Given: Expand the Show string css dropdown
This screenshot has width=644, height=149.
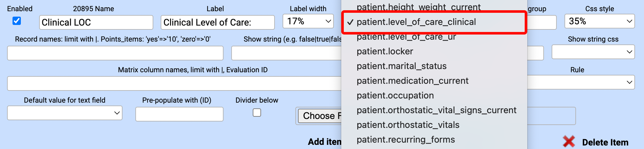Looking at the screenshot, I should 593,52.
